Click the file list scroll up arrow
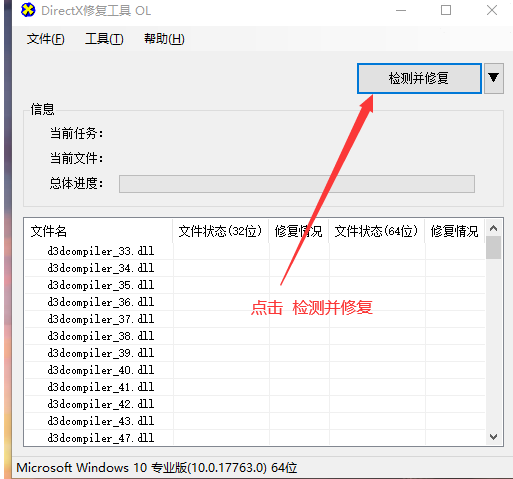 coord(494,228)
